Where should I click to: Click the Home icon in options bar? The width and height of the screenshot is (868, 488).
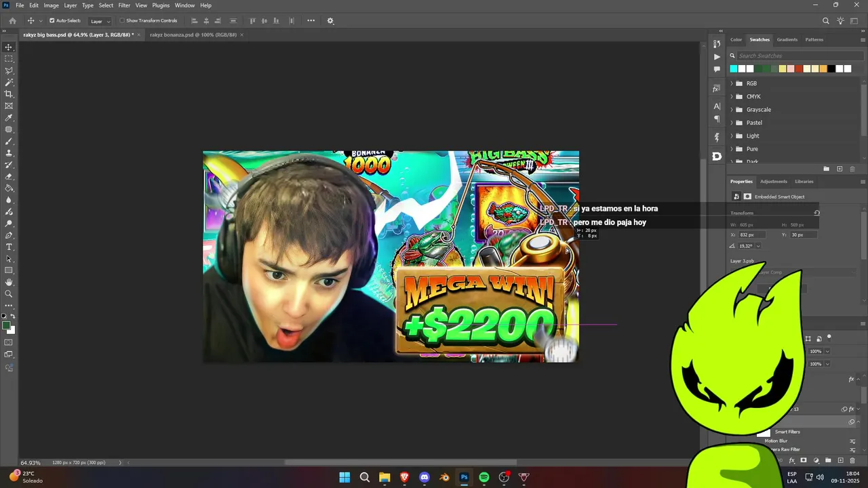click(12, 21)
